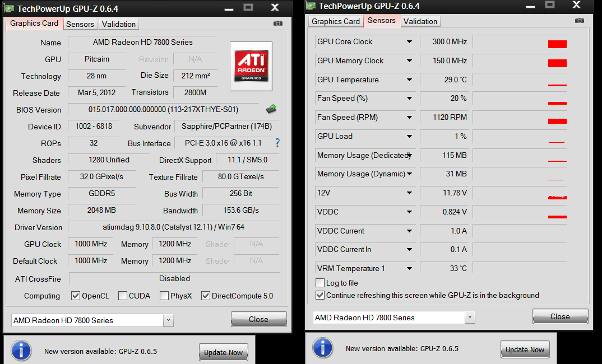
Task: Uncheck Continue refreshing in background option
Action: 320,295
